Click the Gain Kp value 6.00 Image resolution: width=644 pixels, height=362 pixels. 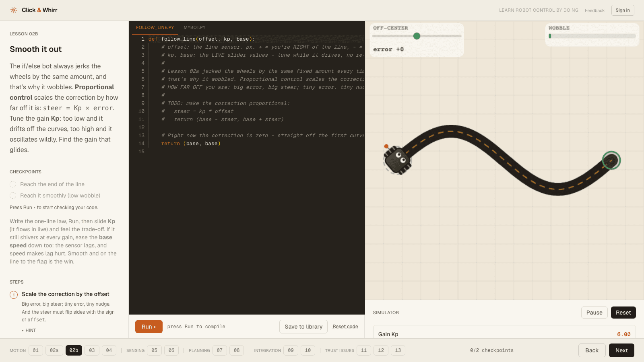[x=624, y=334]
